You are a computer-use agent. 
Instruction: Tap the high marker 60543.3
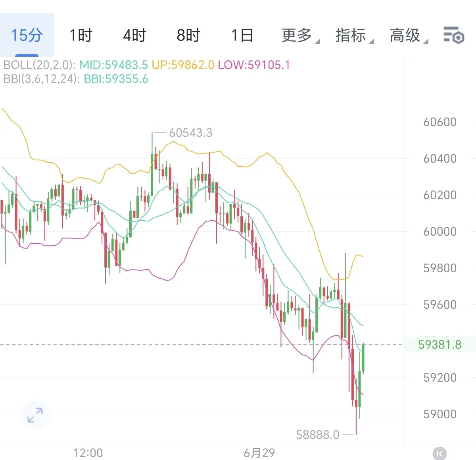pyautogui.click(x=190, y=133)
